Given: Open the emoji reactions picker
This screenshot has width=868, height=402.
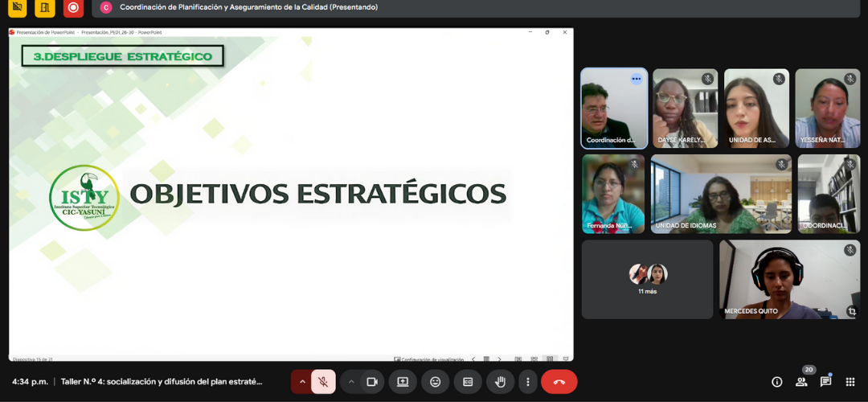Looking at the screenshot, I should [x=435, y=382].
